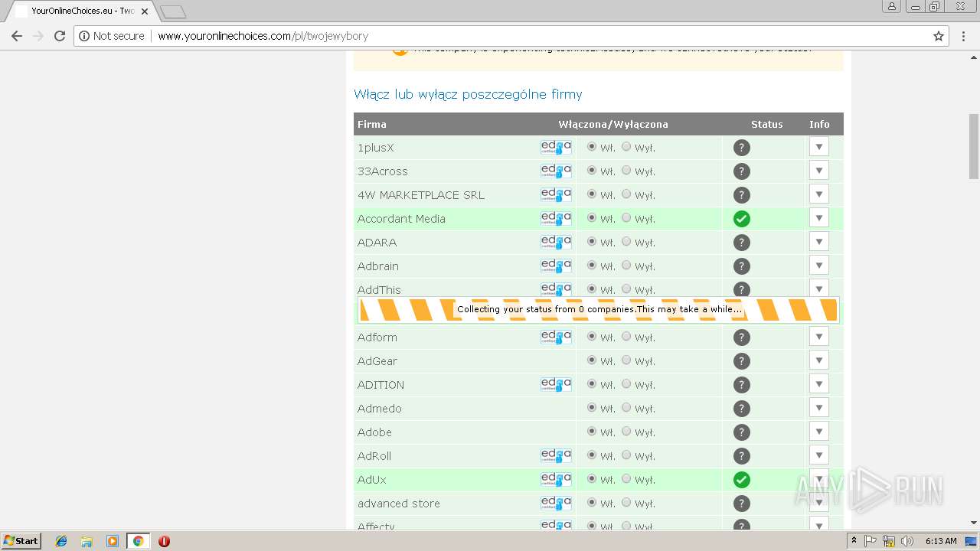
Task: Click the Firma column header
Action: coord(372,124)
